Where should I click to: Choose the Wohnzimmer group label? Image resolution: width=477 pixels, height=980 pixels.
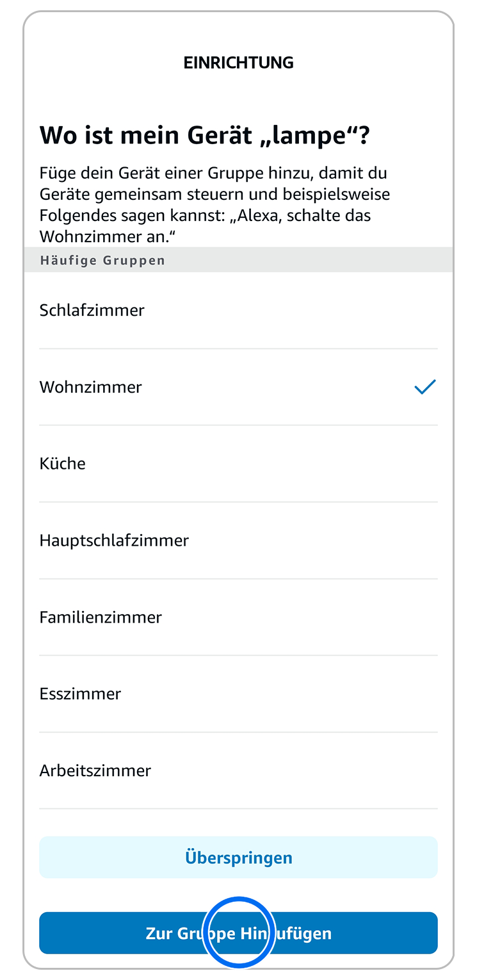[x=91, y=388]
